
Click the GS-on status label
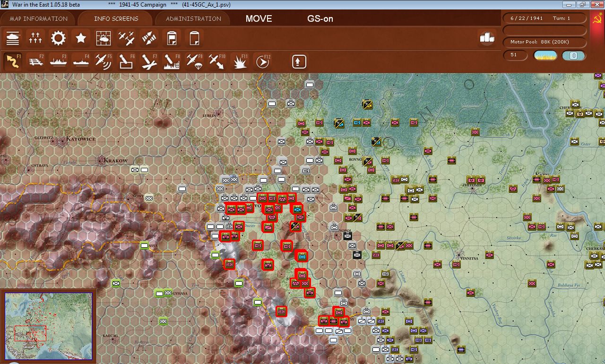point(320,19)
